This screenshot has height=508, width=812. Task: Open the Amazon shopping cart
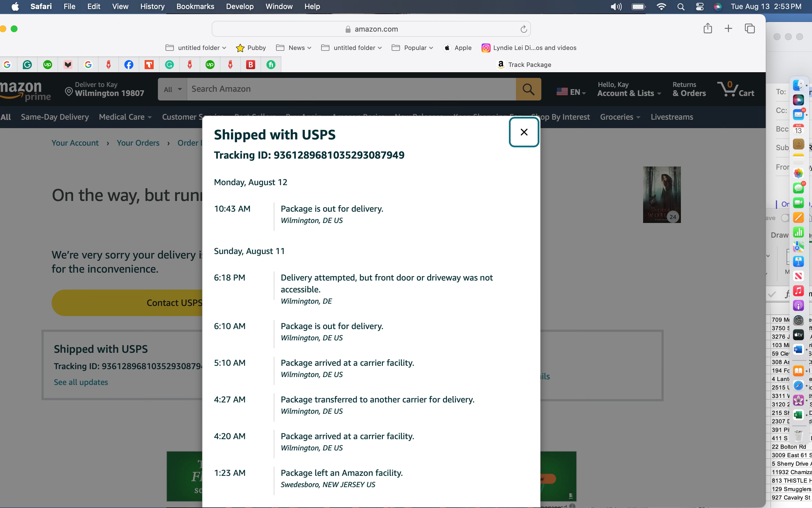pyautogui.click(x=736, y=89)
